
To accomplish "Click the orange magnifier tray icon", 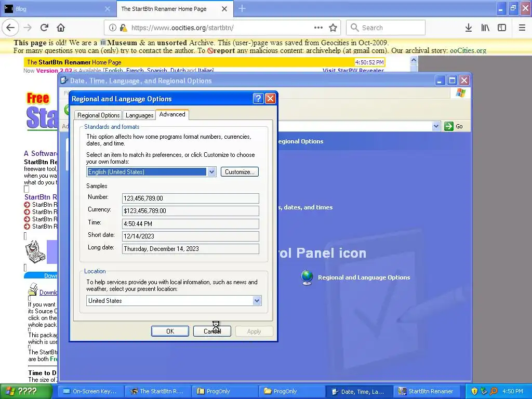I will [494, 391].
